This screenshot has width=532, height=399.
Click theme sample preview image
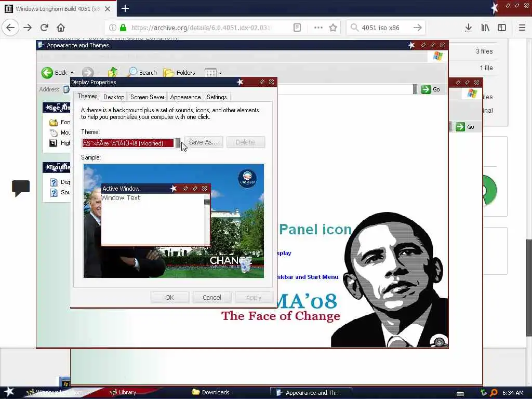pos(174,221)
